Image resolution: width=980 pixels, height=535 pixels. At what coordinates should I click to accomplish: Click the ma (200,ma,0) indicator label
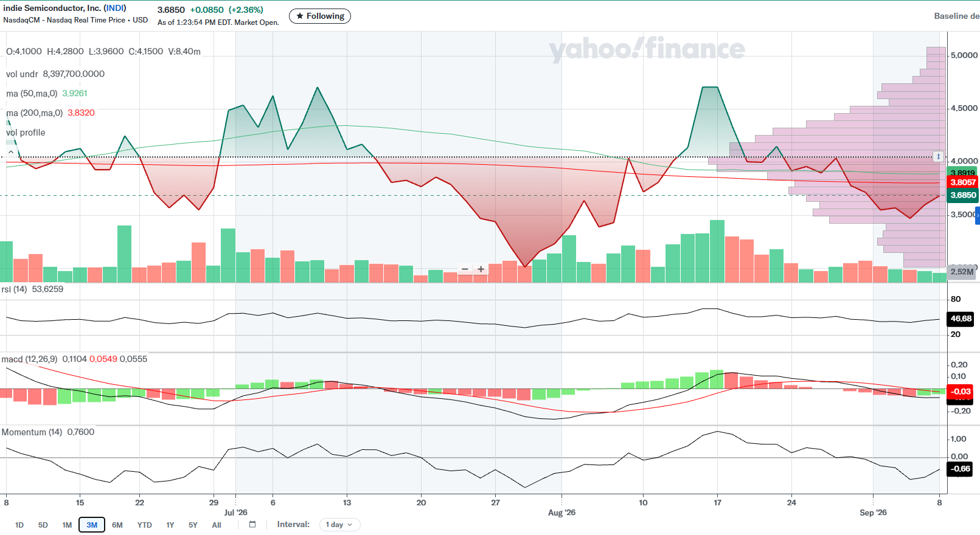click(34, 113)
